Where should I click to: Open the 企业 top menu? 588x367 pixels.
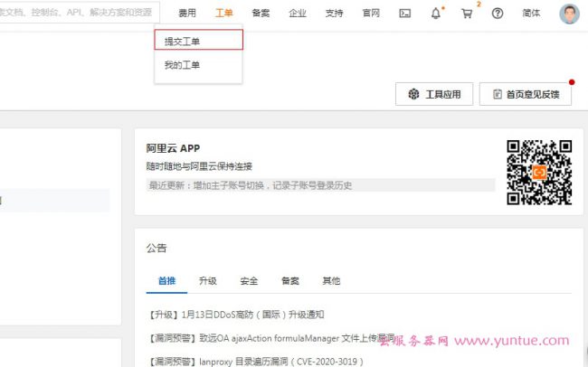tap(297, 14)
